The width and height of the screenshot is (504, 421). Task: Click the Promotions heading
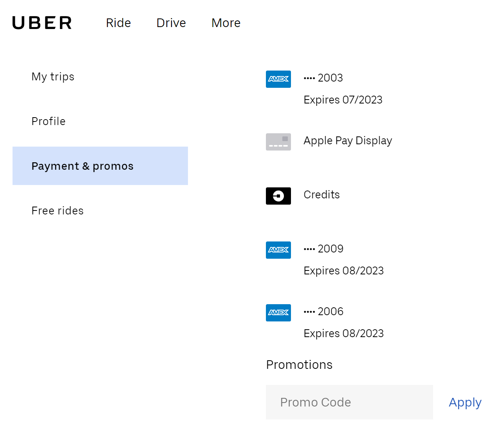point(299,365)
